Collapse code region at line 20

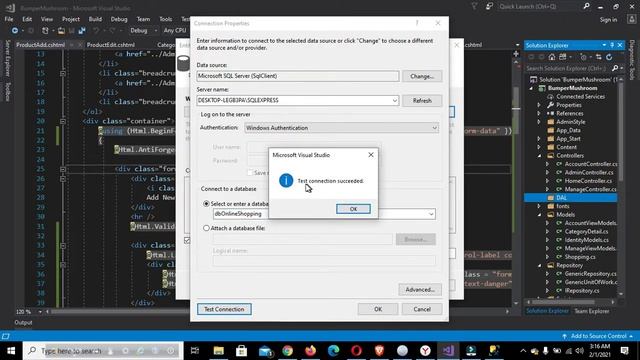[63, 121]
